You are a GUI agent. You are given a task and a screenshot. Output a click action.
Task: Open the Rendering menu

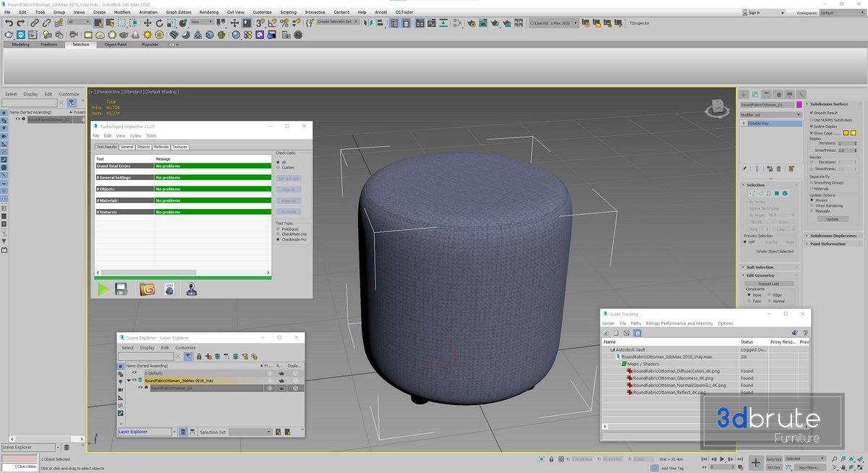click(x=208, y=12)
